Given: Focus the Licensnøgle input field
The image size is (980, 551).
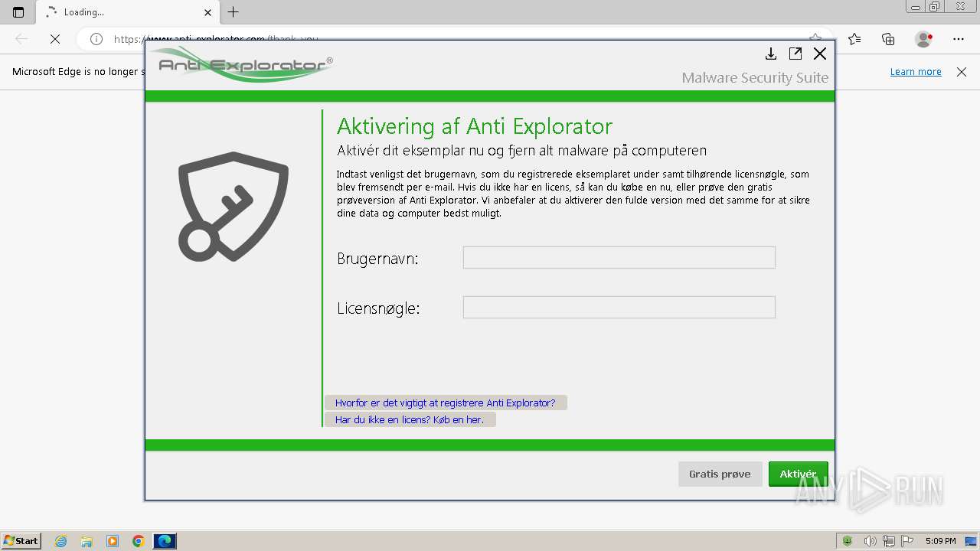Looking at the screenshot, I should coord(619,307).
